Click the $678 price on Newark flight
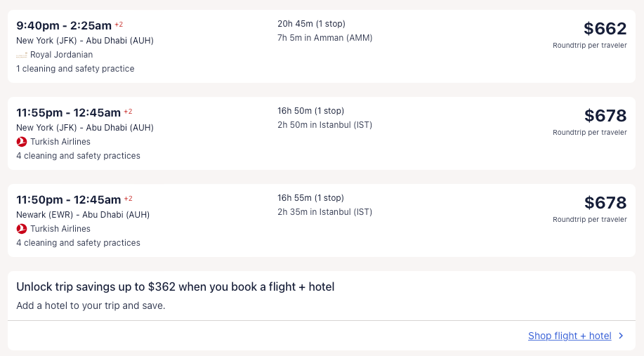This screenshot has width=644, height=356. (605, 203)
